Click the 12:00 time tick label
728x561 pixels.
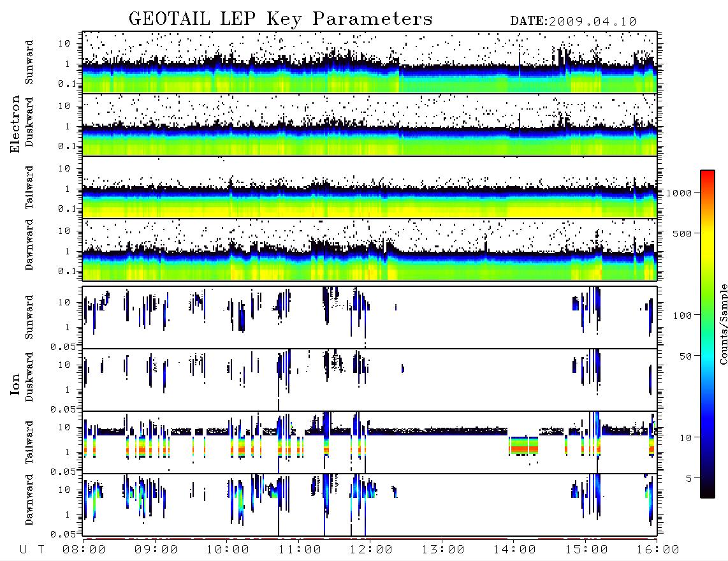coord(372,550)
